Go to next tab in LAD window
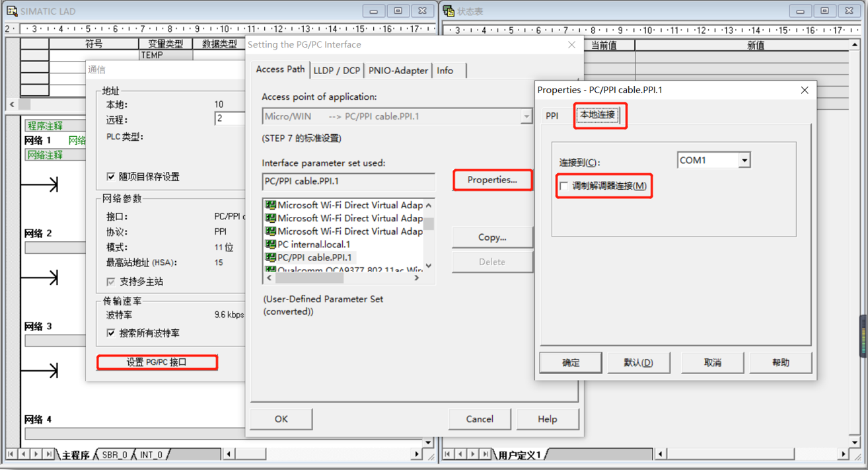The width and height of the screenshot is (868, 470). coord(36,455)
